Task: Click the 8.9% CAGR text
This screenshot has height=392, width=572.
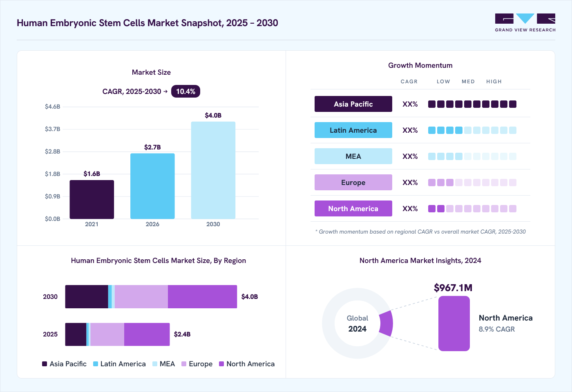Action: pyautogui.click(x=497, y=329)
